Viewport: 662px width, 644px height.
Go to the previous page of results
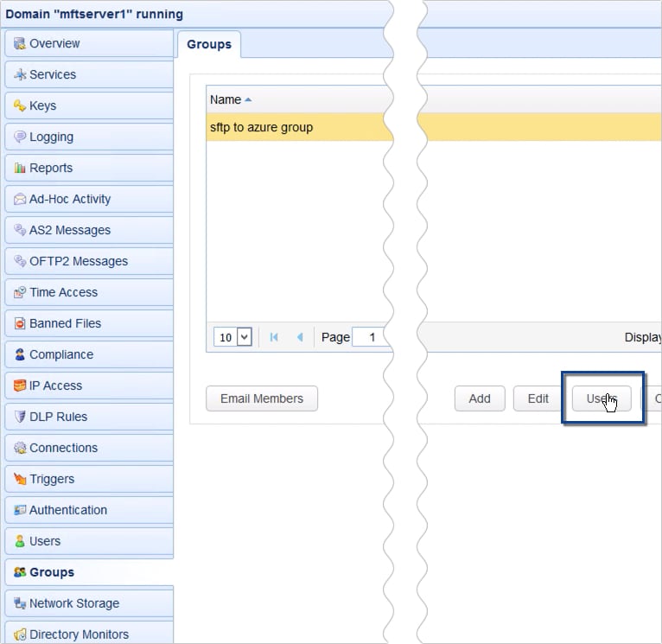pyautogui.click(x=300, y=337)
